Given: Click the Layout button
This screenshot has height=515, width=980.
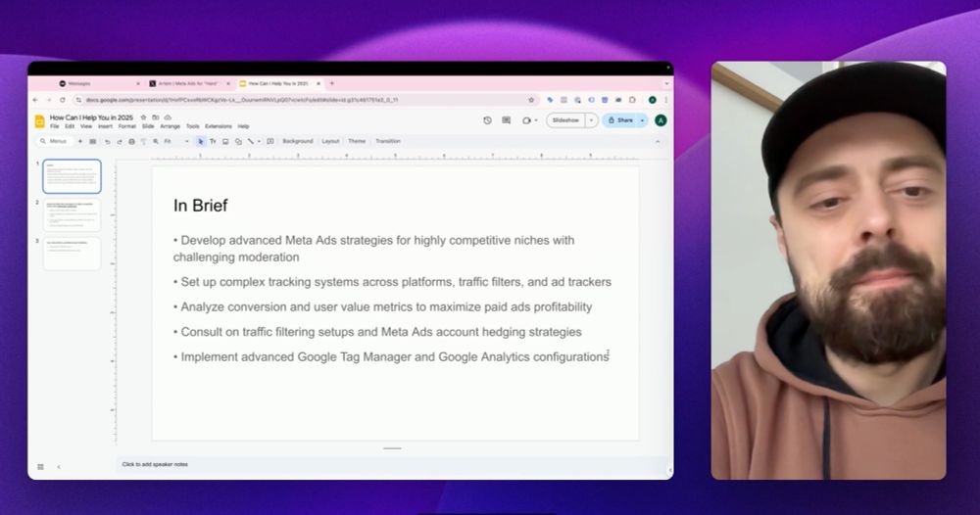Looking at the screenshot, I should pyautogui.click(x=330, y=142).
